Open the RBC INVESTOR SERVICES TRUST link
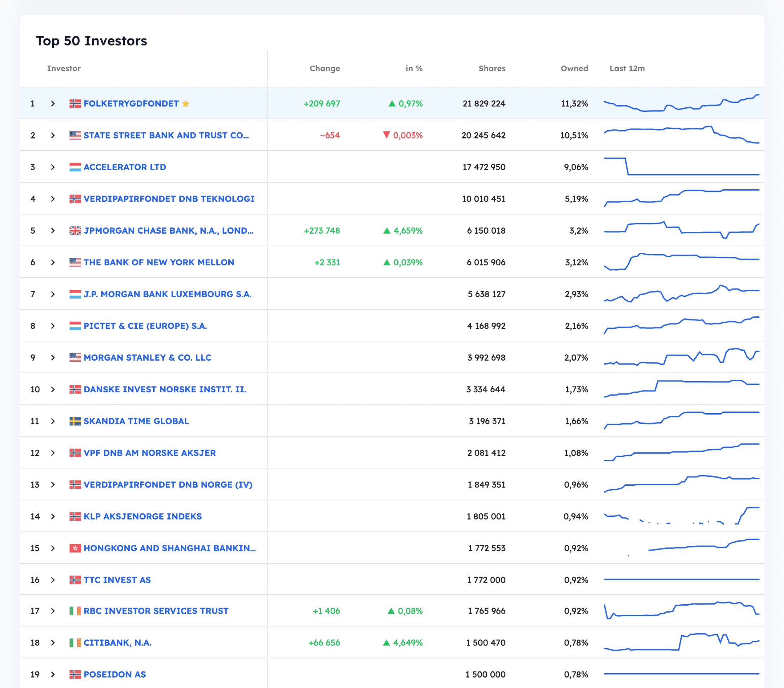The width and height of the screenshot is (784, 688). [156, 611]
